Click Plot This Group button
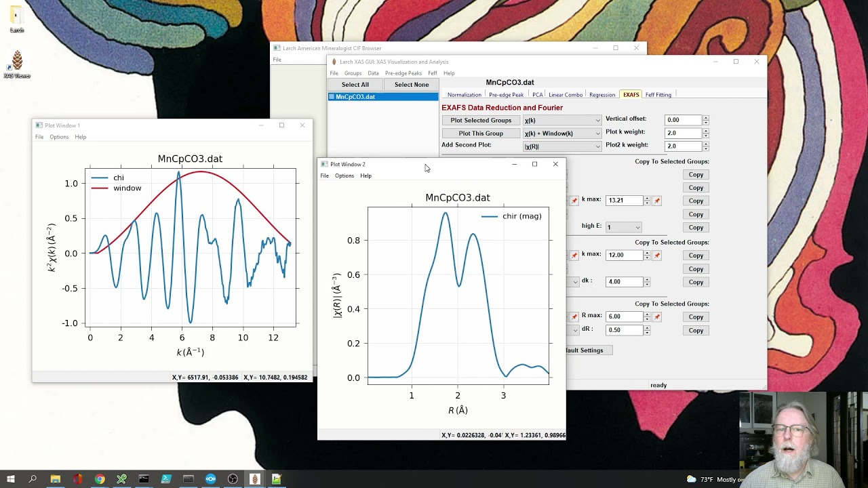The width and height of the screenshot is (868, 488). 481,134
